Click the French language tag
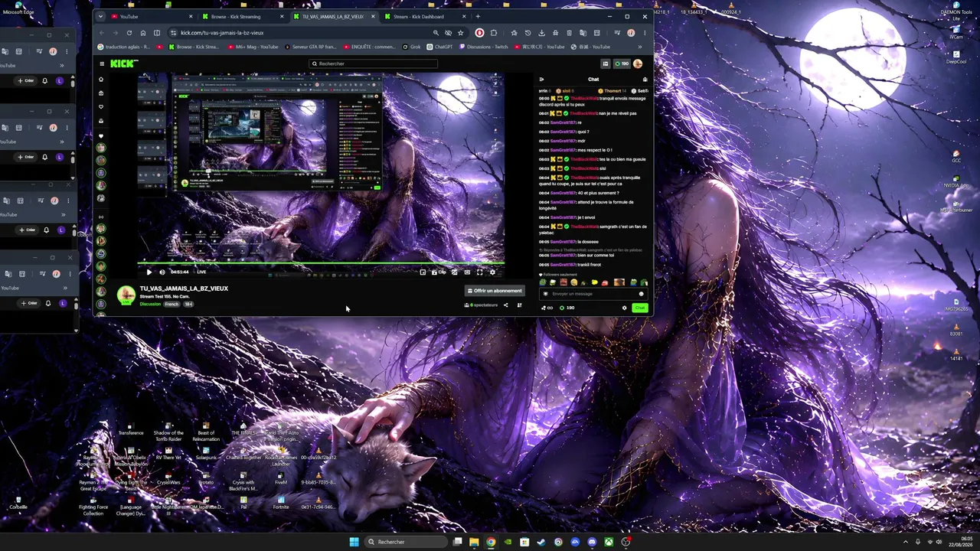 pyautogui.click(x=171, y=304)
